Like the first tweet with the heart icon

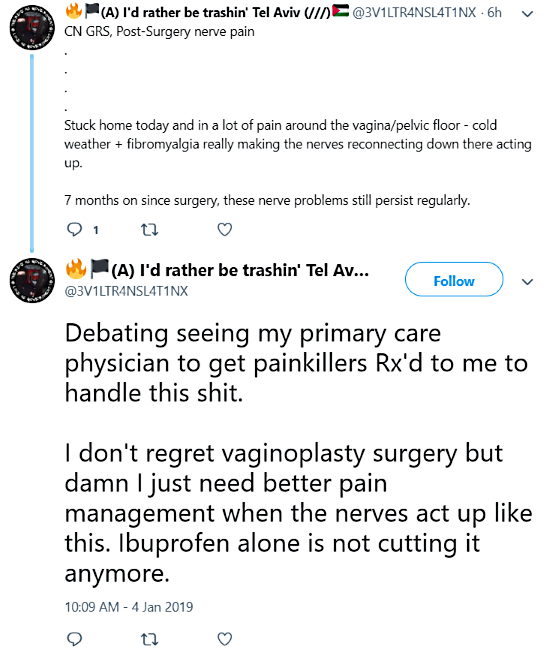(x=225, y=229)
